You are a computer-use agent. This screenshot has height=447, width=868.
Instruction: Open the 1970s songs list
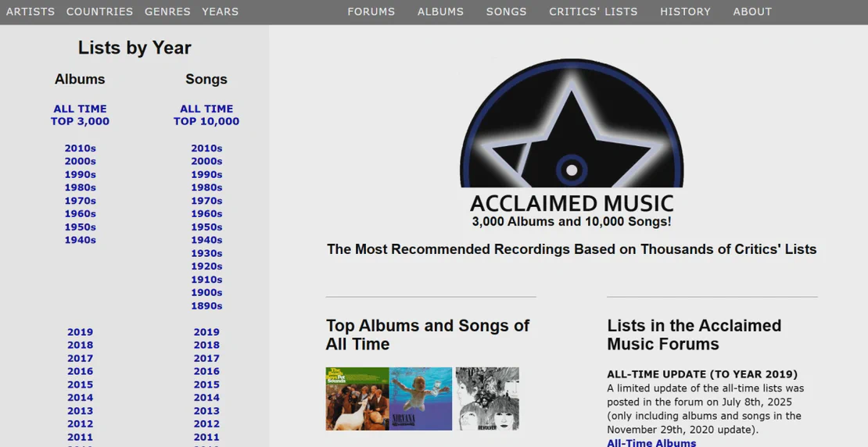[206, 201]
